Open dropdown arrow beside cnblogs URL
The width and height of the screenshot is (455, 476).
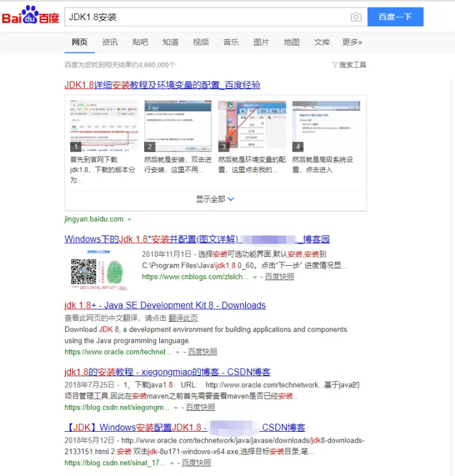tap(255, 277)
